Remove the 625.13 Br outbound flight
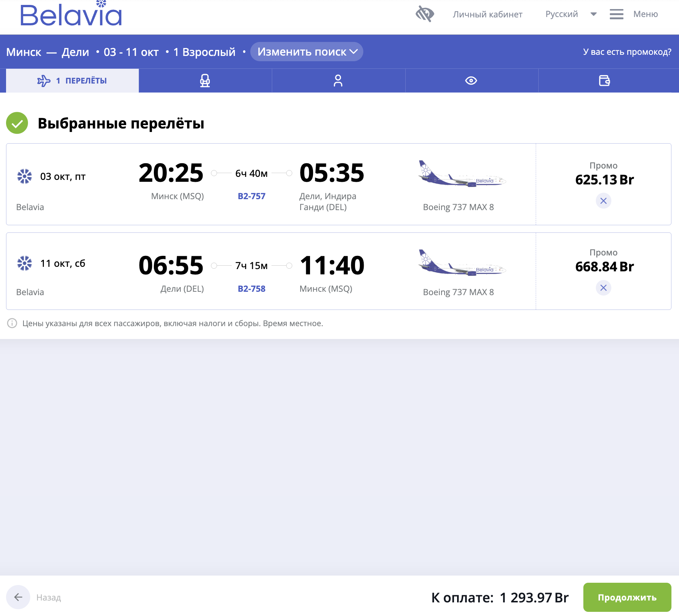Screen dimensions: 679x616 [603, 201]
